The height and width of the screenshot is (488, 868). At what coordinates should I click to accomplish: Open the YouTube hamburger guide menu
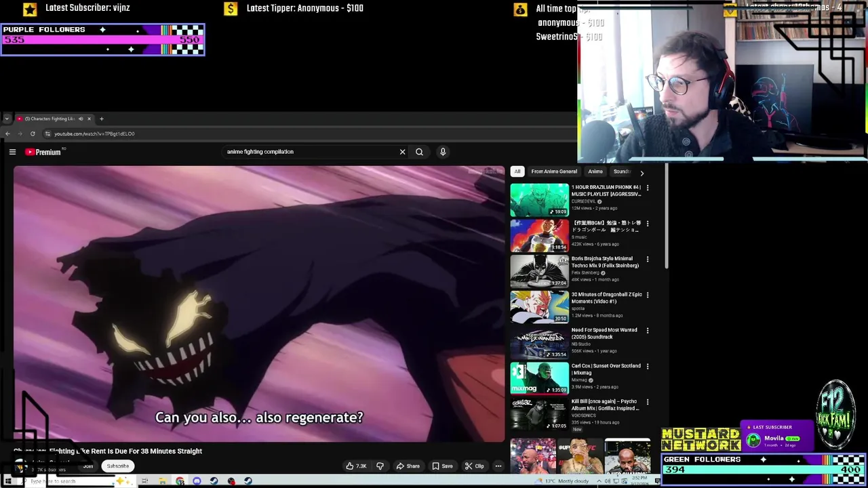(12, 152)
